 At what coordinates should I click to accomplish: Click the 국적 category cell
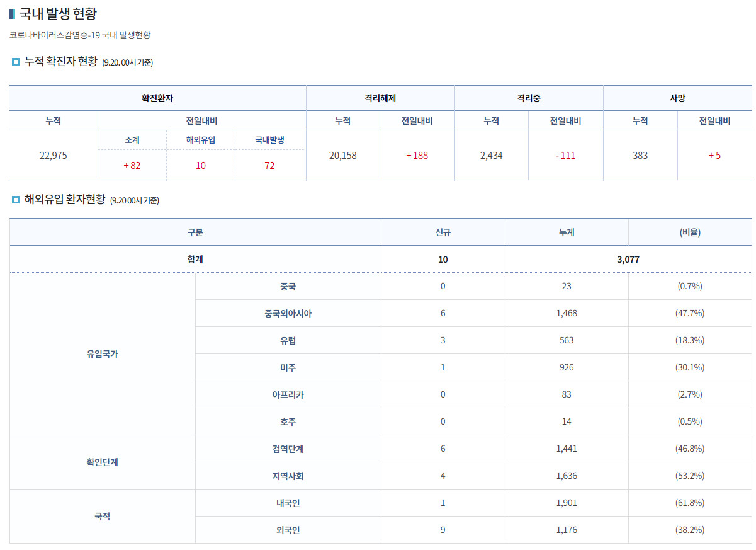point(103,516)
